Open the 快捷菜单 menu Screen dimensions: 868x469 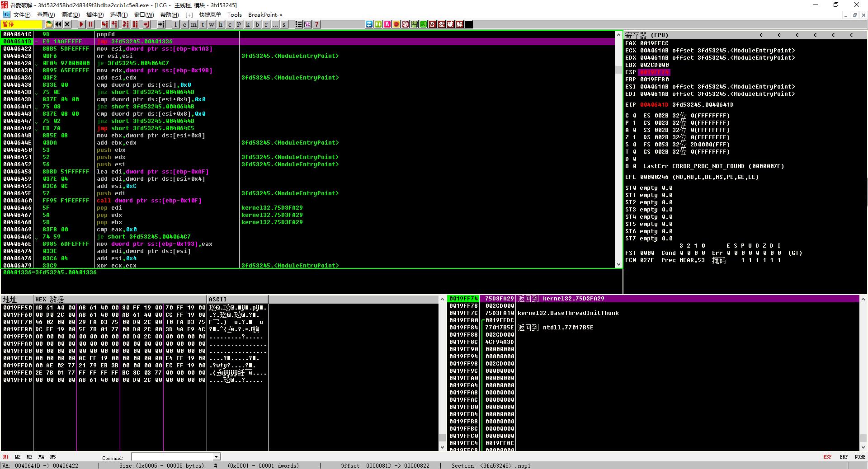click(x=210, y=15)
